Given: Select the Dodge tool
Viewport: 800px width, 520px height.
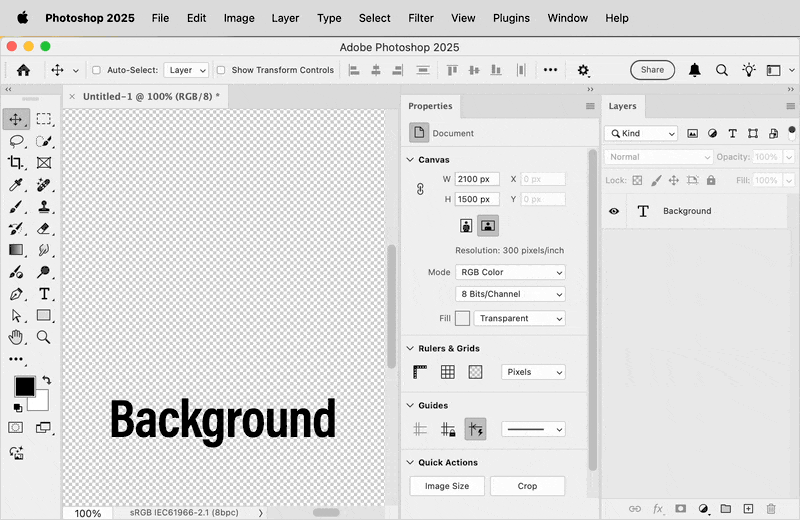Looking at the screenshot, I should [44, 272].
